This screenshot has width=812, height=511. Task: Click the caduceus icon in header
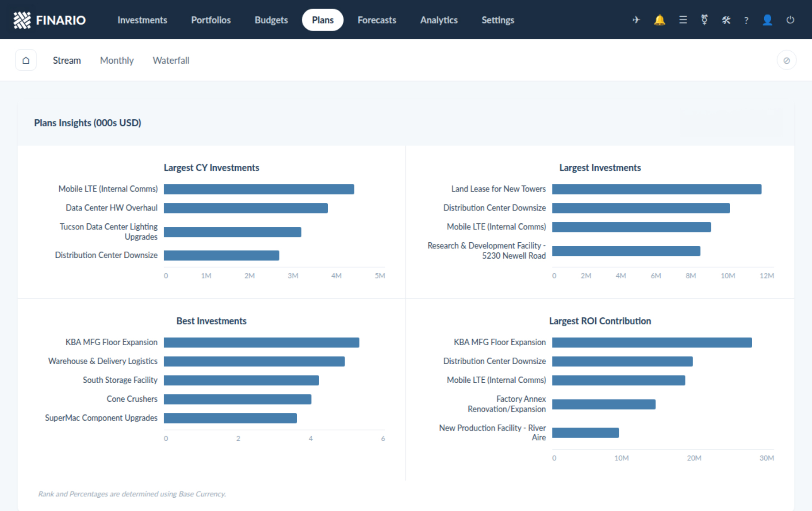click(x=704, y=20)
